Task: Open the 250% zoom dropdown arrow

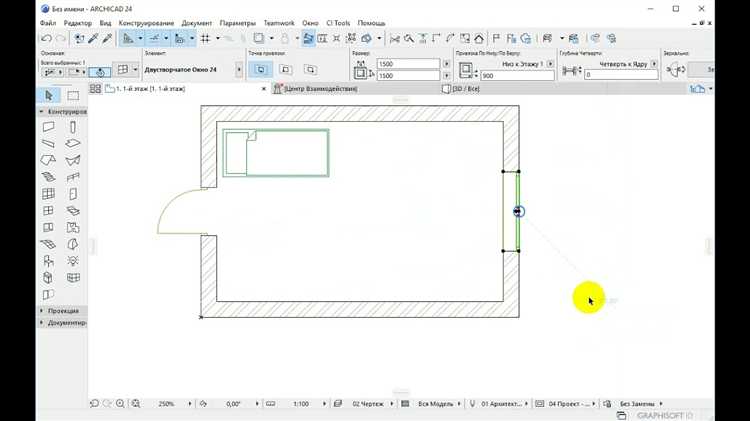Action: 189,404
